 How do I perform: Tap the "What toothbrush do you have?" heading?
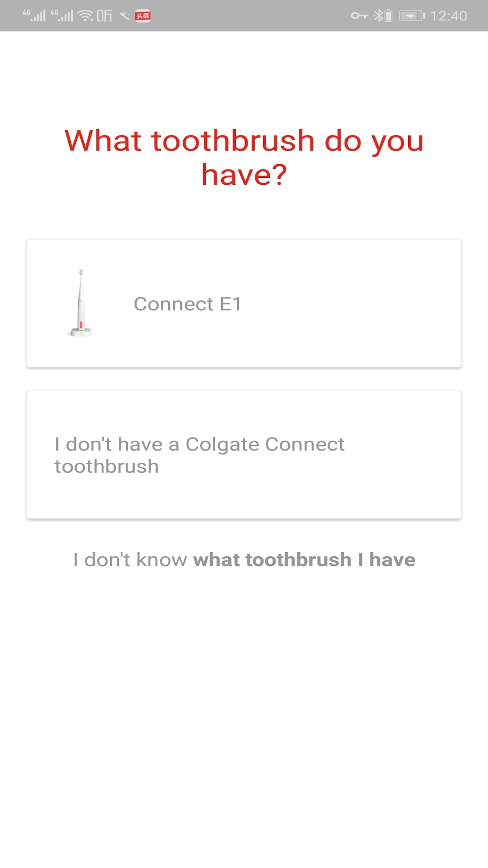[x=244, y=157]
